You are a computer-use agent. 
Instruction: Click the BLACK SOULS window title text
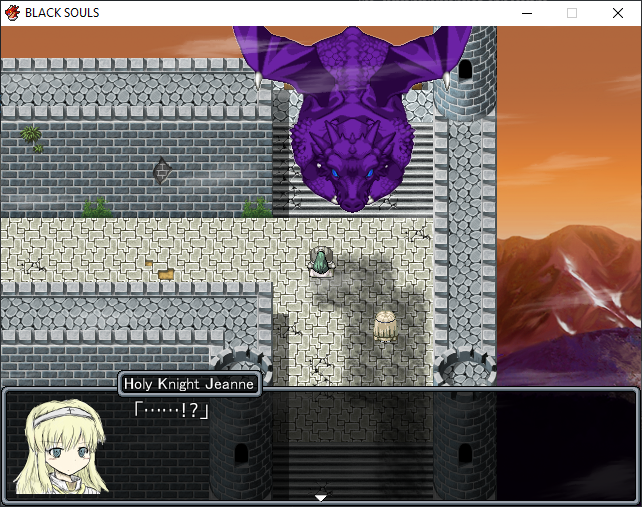[62, 13]
